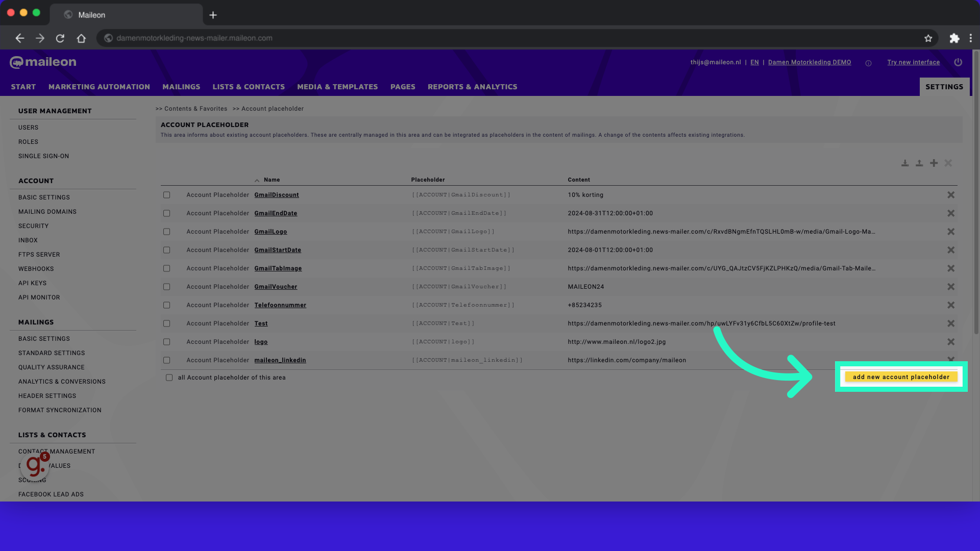Viewport: 980px width, 551px height.
Task: Click the upload/import icon above the table
Action: [919, 163]
